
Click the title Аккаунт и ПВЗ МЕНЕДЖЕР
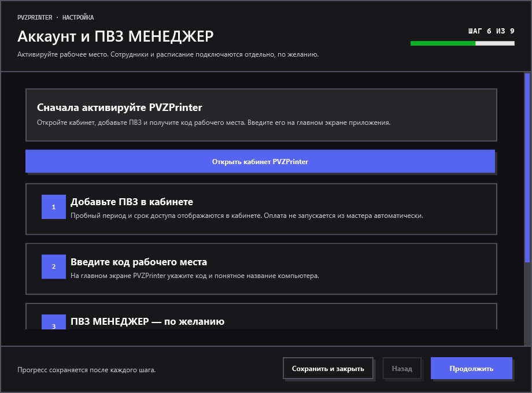(x=115, y=36)
